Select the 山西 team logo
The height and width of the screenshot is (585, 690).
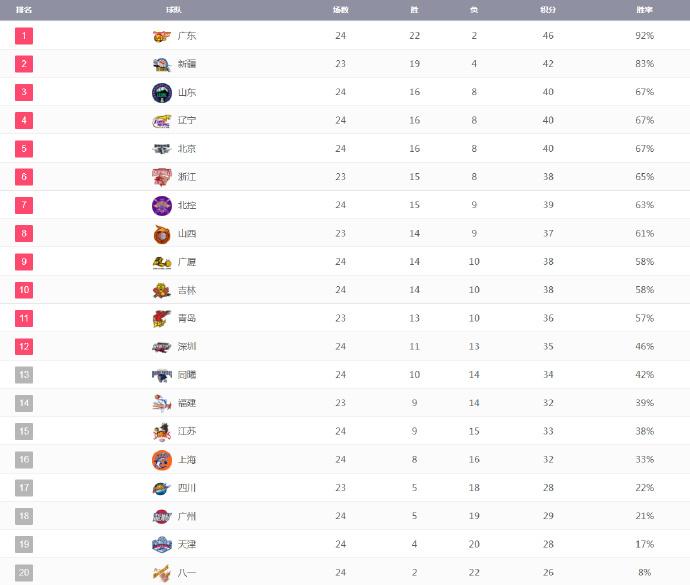(x=161, y=234)
